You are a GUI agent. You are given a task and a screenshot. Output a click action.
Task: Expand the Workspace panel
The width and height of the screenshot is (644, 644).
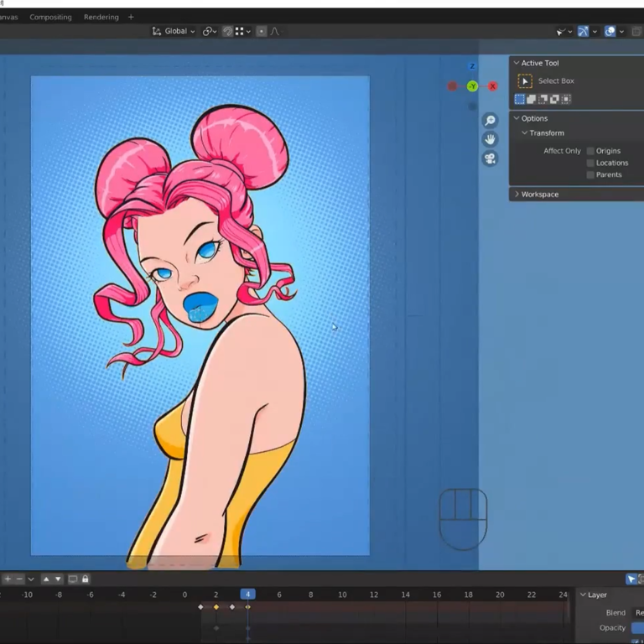[539, 195]
